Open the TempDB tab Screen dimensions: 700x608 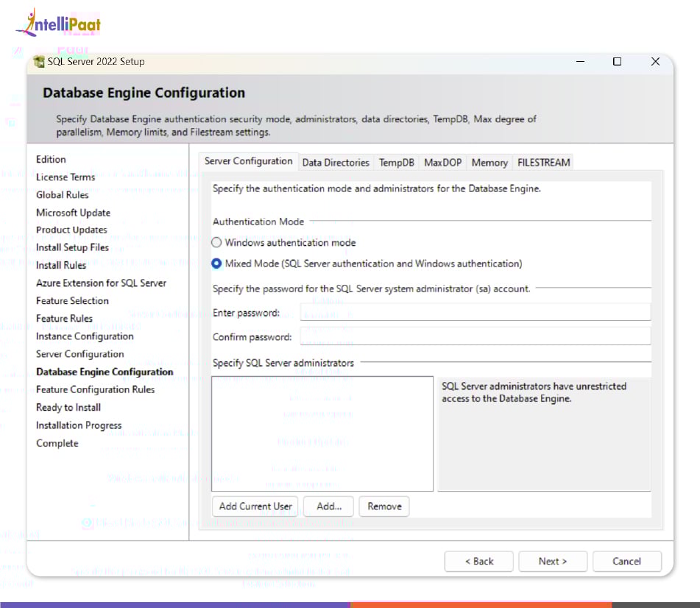[396, 163]
